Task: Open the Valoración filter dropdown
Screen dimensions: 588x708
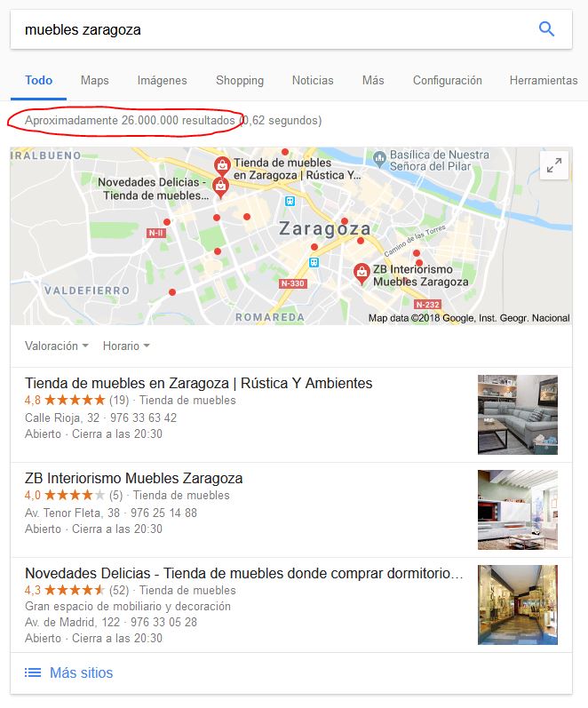Action: tap(57, 346)
